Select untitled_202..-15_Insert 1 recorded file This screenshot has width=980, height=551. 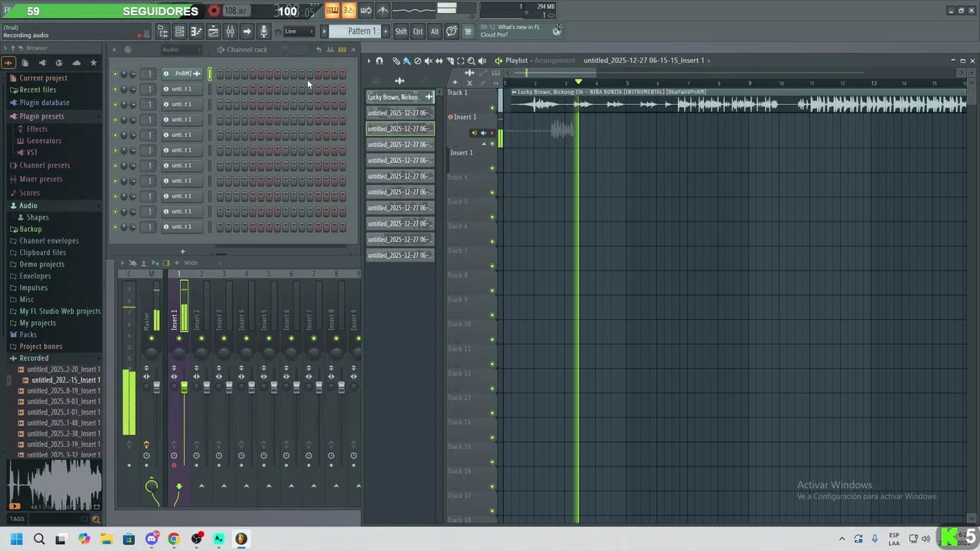click(x=66, y=380)
